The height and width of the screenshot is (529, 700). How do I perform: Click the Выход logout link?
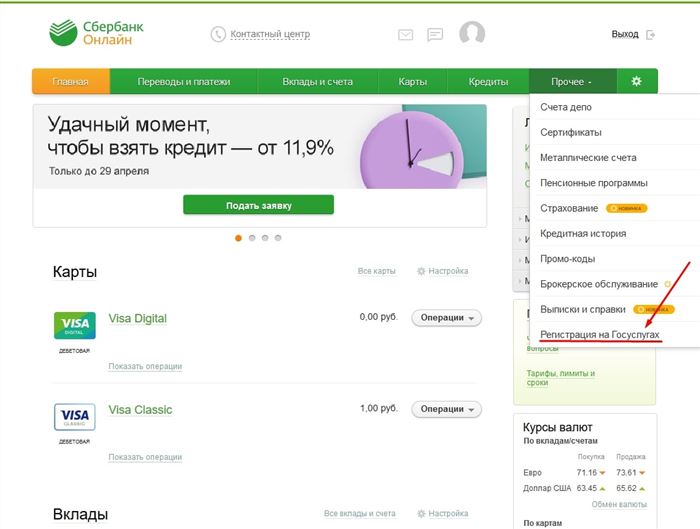coord(625,34)
